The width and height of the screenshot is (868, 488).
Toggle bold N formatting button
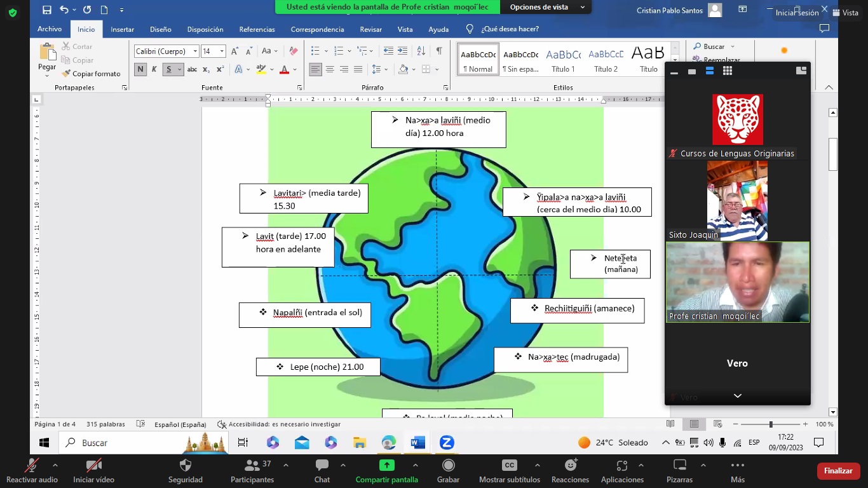(x=140, y=69)
